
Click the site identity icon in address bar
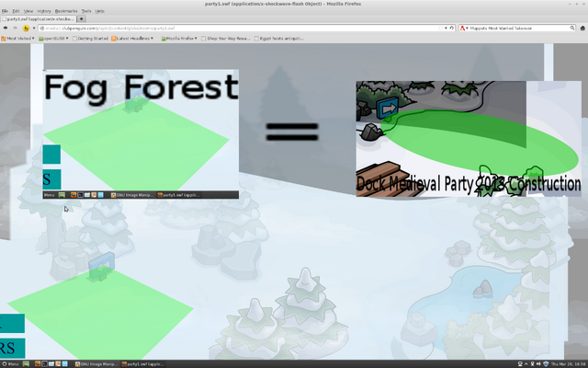42,29
